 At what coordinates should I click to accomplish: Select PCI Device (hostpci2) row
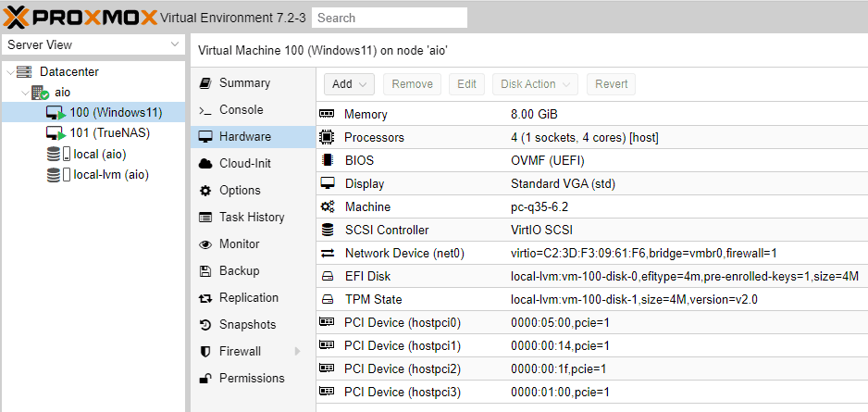[x=592, y=368]
